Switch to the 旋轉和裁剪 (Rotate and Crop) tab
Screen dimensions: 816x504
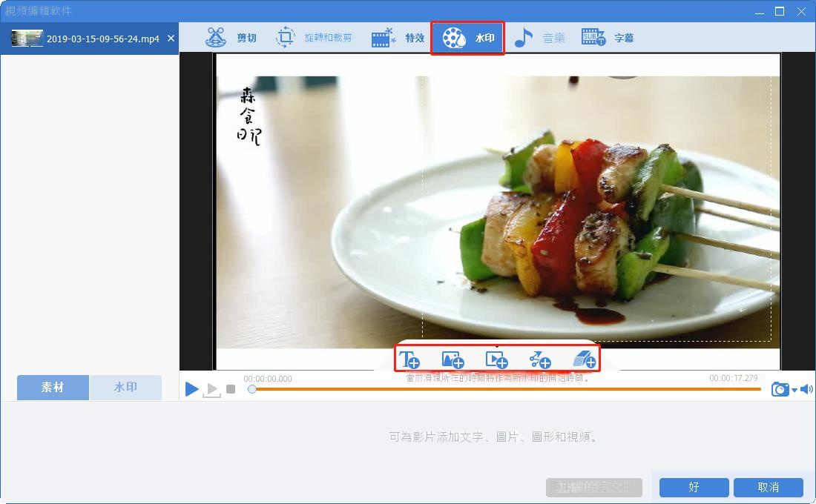(x=314, y=38)
